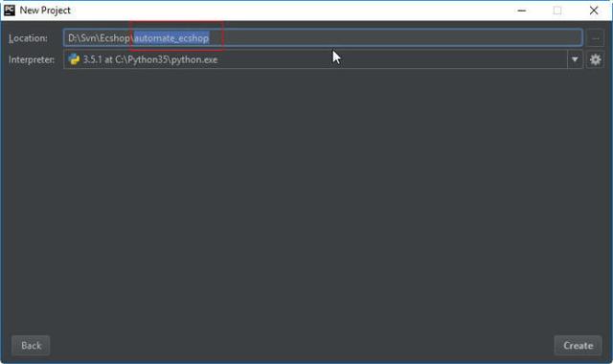
Task: Create the project with the Create button
Action: coord(578,345)
